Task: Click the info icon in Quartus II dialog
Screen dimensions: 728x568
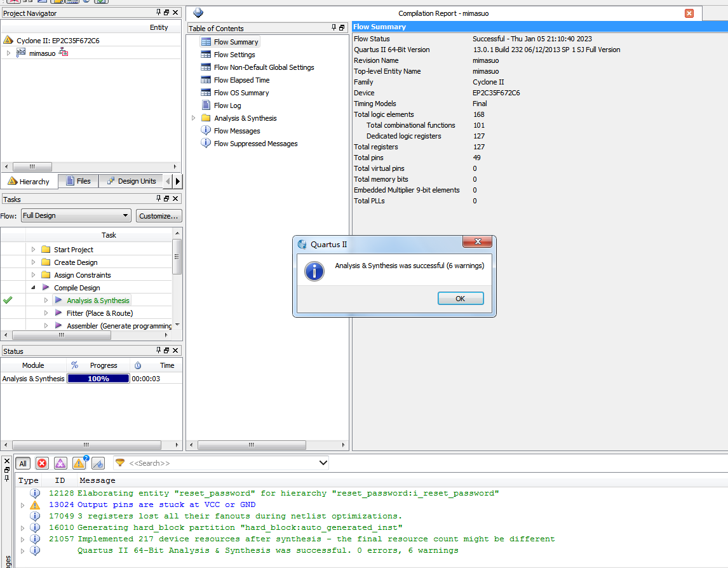Action: click(x=314, y=271)
